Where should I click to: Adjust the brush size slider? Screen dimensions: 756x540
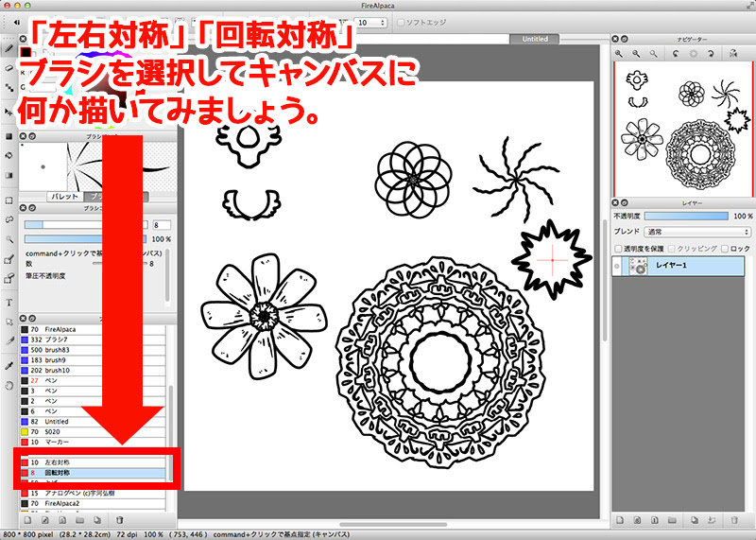(x=86, y=225)
